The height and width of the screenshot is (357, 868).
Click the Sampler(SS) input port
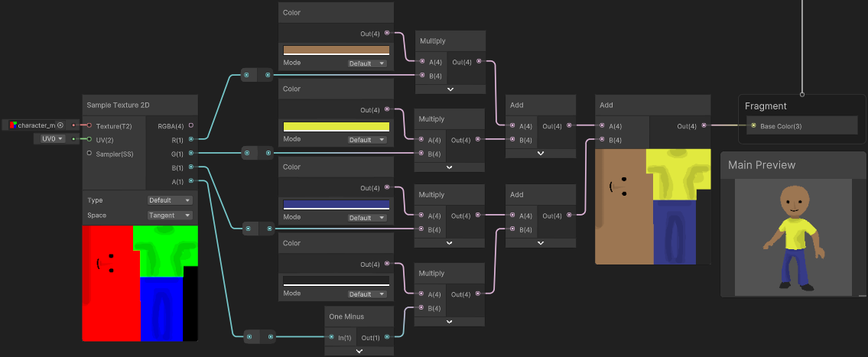[89, 153]
